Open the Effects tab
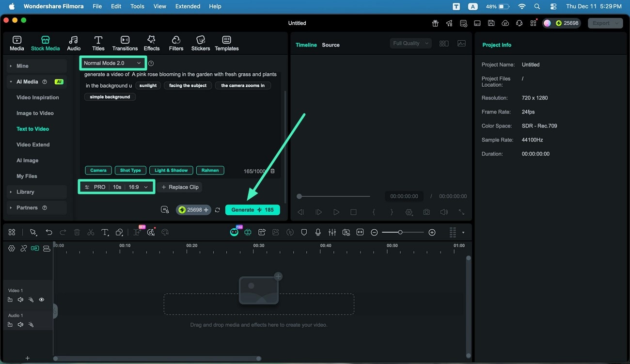This screenshot has height=364, width=630. click(x=151, y=43)
